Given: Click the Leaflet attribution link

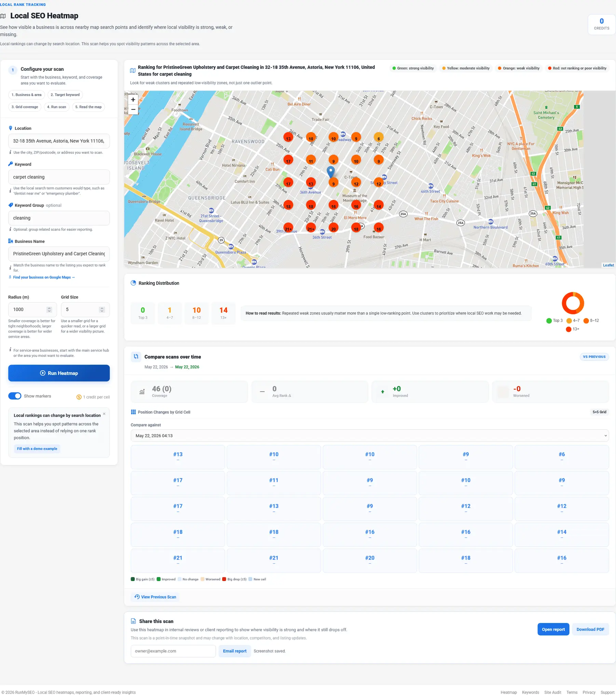Looking at the screenshot, I should click(x=608, y=265).
